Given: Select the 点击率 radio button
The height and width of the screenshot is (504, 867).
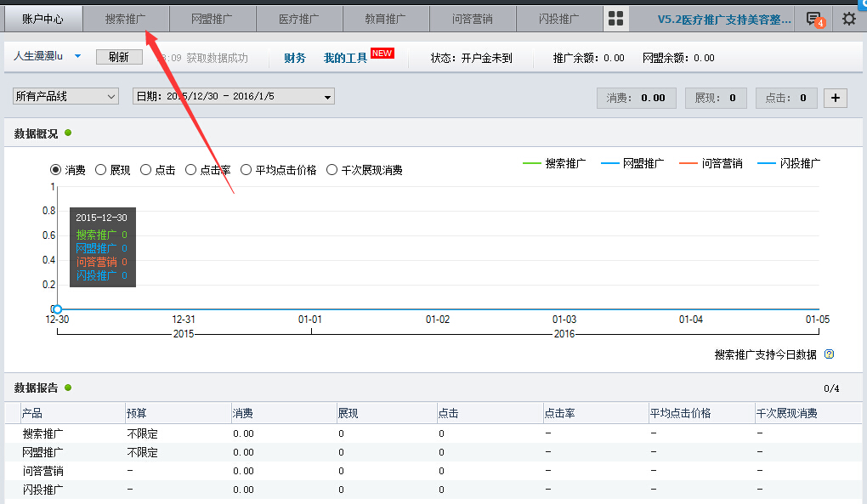Looking at the screenshot, I should (x=190, y=170).
